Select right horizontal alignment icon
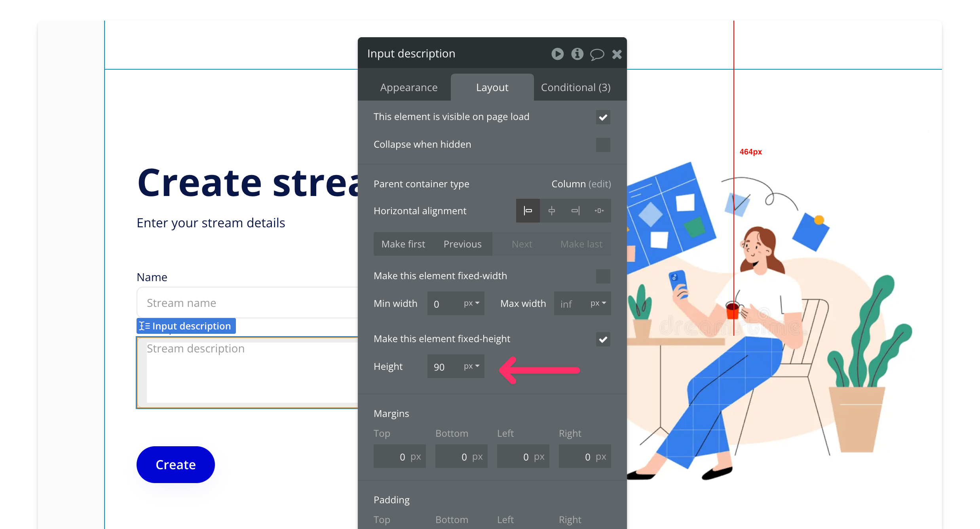The width and height of the screenshot is (980, 529). (575, 211)
